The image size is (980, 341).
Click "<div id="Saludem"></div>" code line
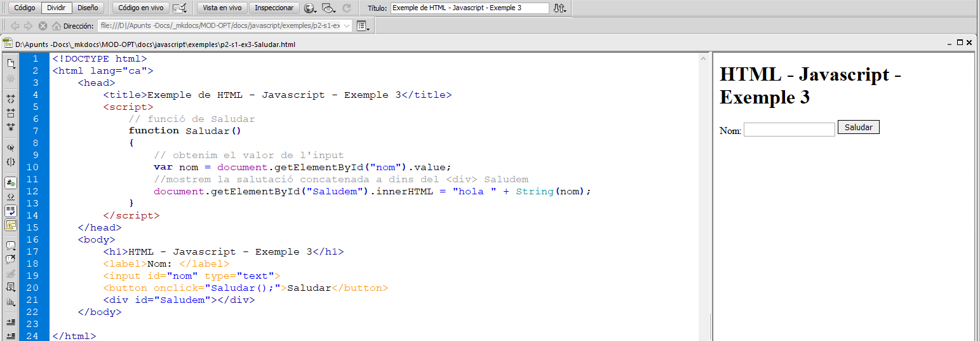[x=179, y=300]
